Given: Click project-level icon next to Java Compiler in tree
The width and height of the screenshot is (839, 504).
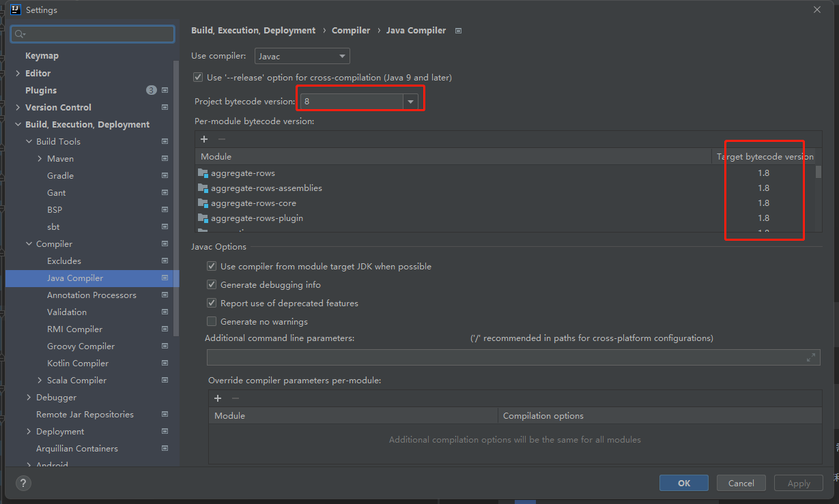Looking at the screenshot, I should (x=165, y=278).
